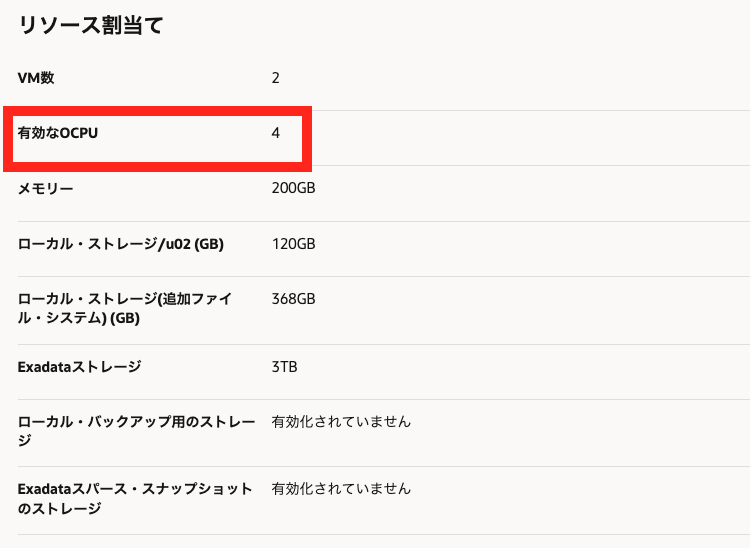Select the 3TB Exadata storage value
The image size is (750, 548).
[x=285, y=367]
